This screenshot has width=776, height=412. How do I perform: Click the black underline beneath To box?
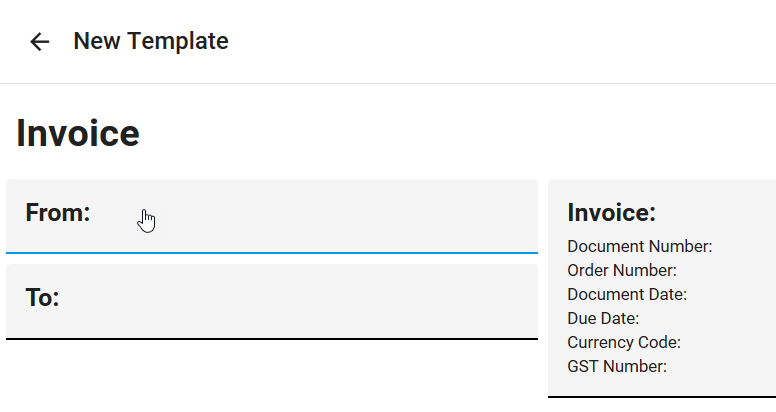(272, 339)
